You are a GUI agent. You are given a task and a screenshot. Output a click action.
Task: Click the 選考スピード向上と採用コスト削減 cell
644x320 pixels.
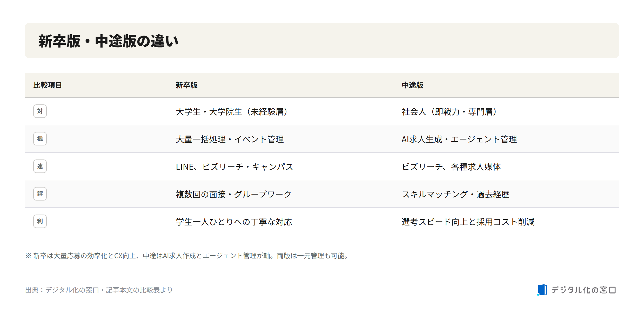468,222
